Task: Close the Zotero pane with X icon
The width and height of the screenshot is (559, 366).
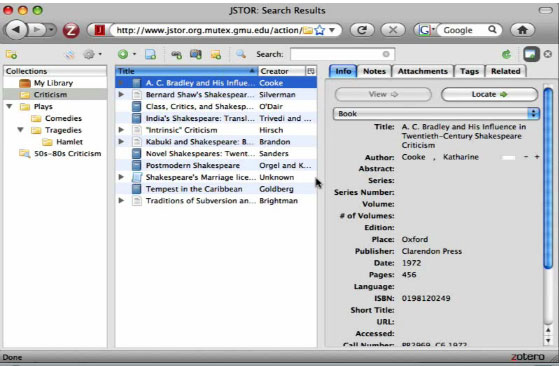Action: 548,54
